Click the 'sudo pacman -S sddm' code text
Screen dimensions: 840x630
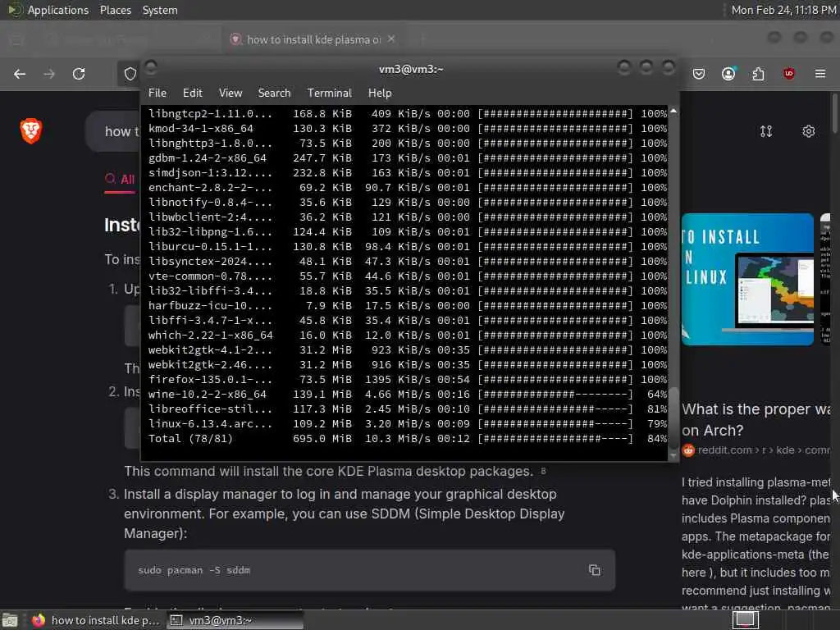[x=194, y=570]
